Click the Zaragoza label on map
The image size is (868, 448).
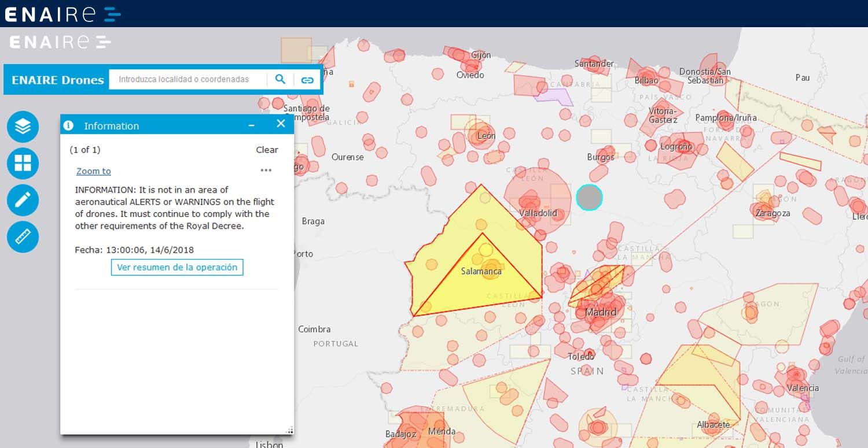click(773, 213)
